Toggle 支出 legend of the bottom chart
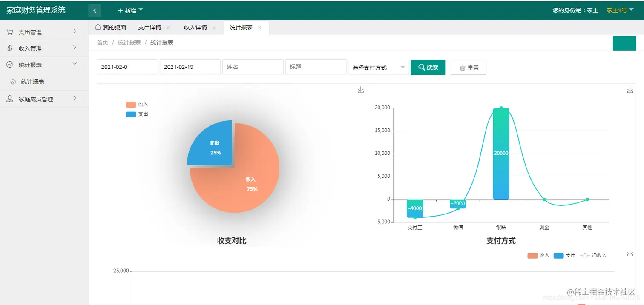This screenshot has width=644, height=305. [x=565, y=256]
